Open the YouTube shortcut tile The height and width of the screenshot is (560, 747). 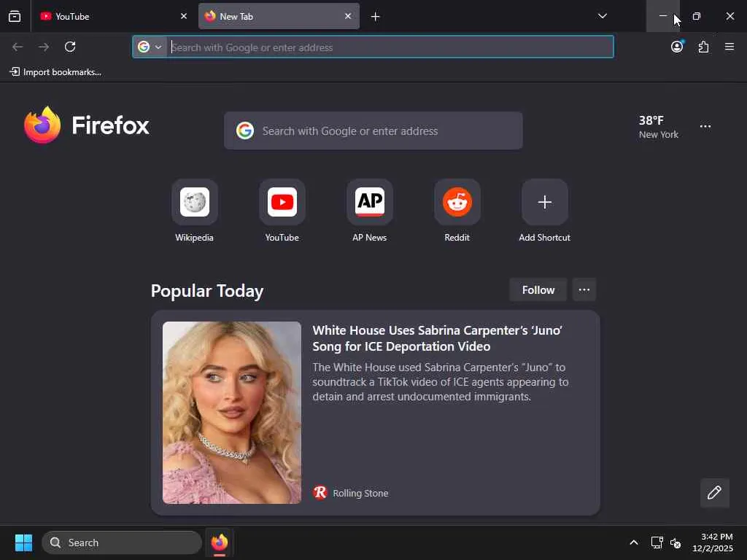pos(282,211)
